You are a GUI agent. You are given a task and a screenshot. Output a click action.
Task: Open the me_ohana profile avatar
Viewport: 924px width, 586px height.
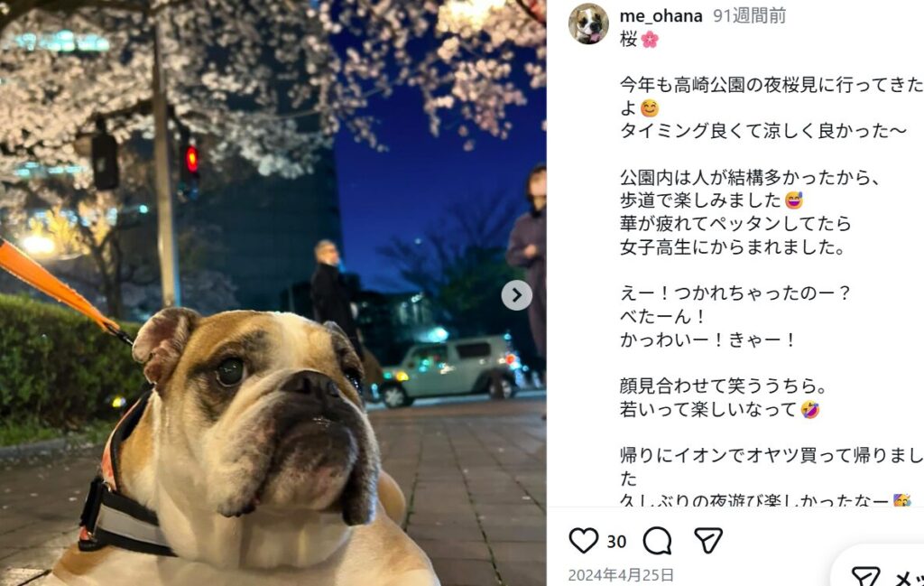588,23
